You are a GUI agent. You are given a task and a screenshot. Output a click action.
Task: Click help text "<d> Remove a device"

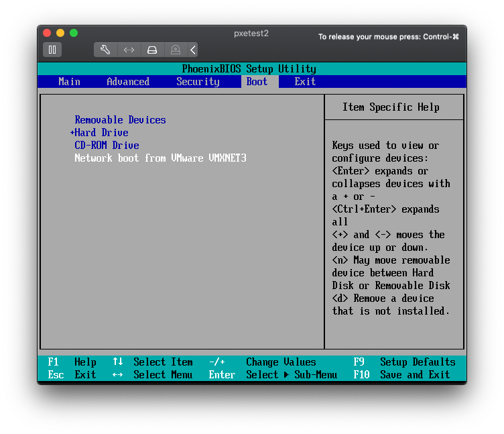[383, 299]
